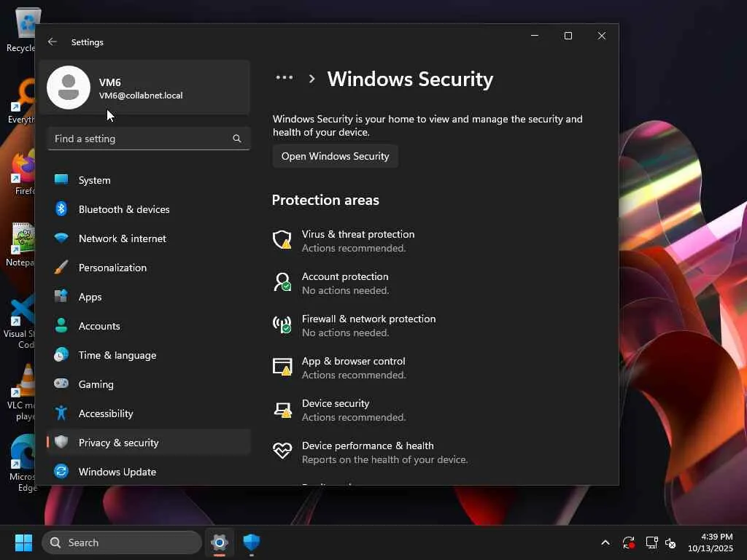The height and width of the screenshot is (560, 747).
Task: Click the Account protection person icon
Action: (282, 282)
